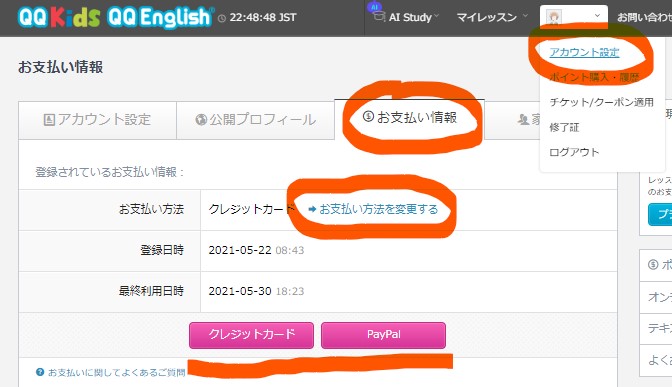Click the globe icon on 公開プロフィール tab
The height and width of the screenshot is (387, 672).
pyautogui.click(x=201, y=120)
